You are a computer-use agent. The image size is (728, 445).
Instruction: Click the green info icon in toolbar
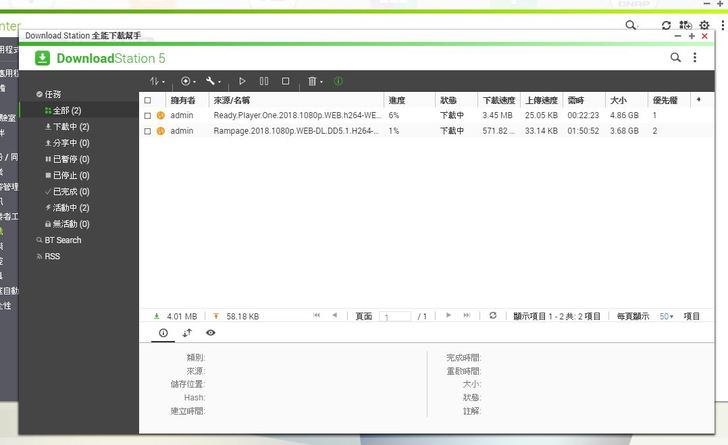(x=338, y=81)
